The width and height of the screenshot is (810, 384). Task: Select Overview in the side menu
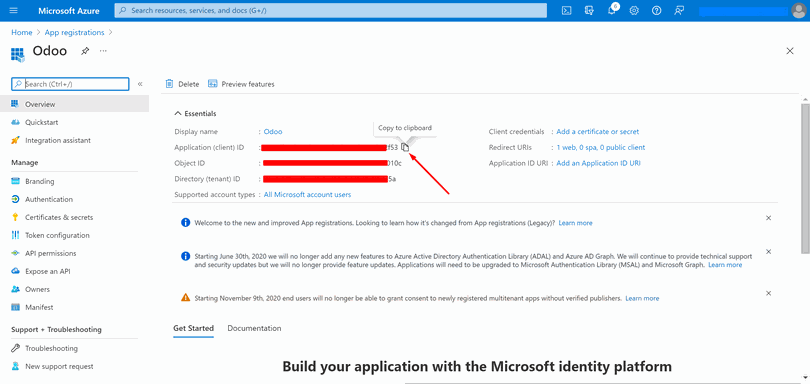point(74,104)
